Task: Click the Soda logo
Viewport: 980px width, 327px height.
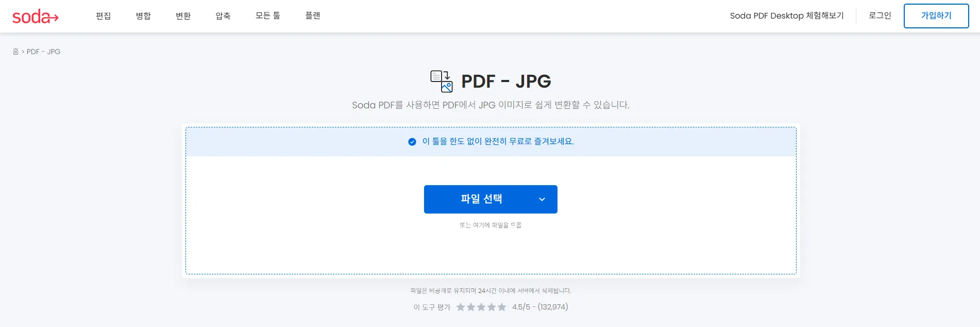Action: pyautogui.click(x=36, y=17)
